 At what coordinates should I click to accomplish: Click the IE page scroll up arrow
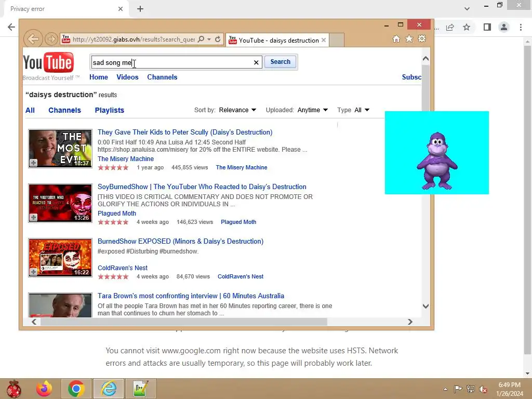[426, 59]
